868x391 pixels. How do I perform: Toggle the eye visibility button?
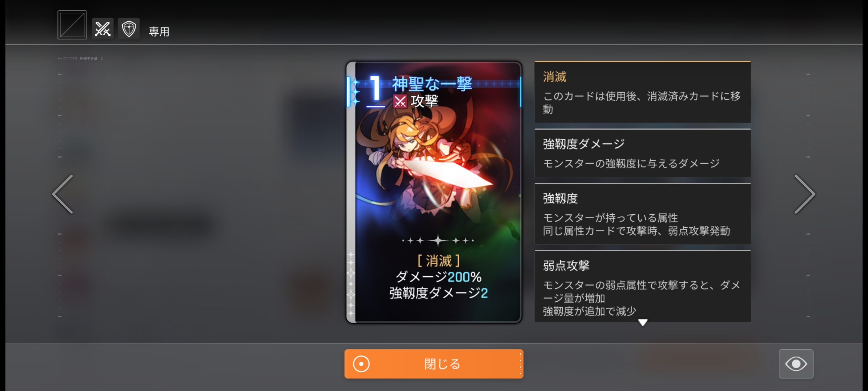click(x=796, y=364)
